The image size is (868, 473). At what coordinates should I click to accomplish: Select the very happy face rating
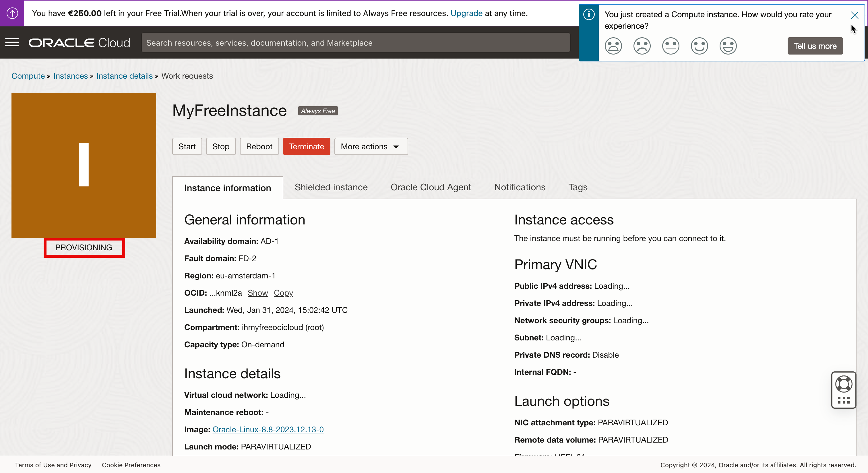coord(728,46)
